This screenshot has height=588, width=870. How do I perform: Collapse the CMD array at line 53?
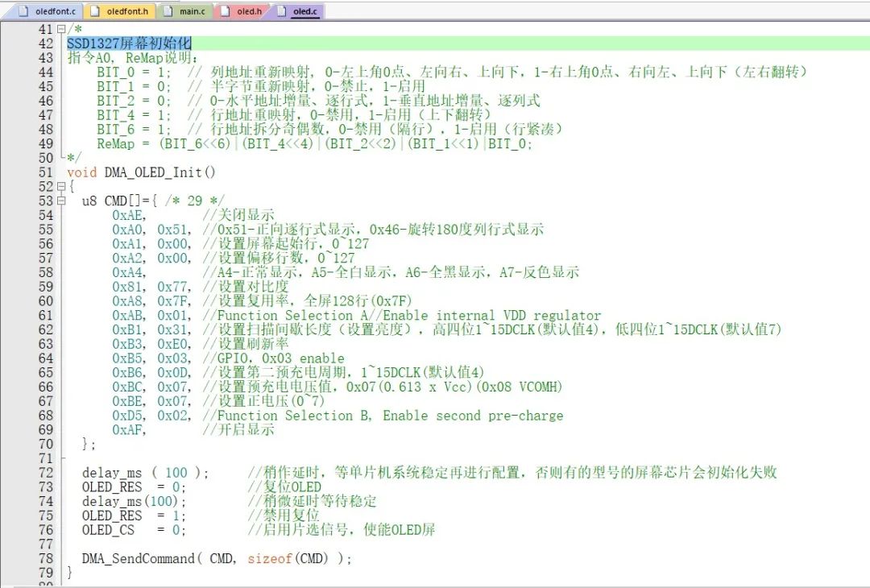[x=61, y=201]
